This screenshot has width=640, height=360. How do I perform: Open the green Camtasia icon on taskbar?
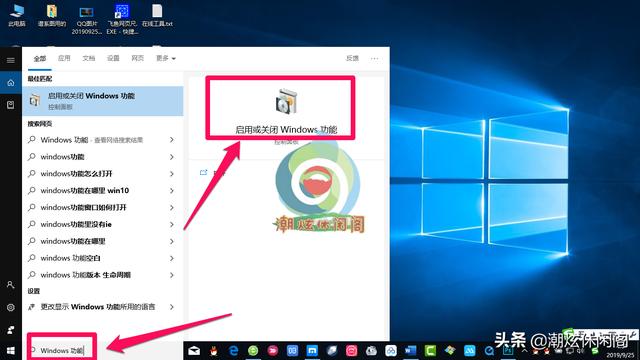[x=430, y=351]
